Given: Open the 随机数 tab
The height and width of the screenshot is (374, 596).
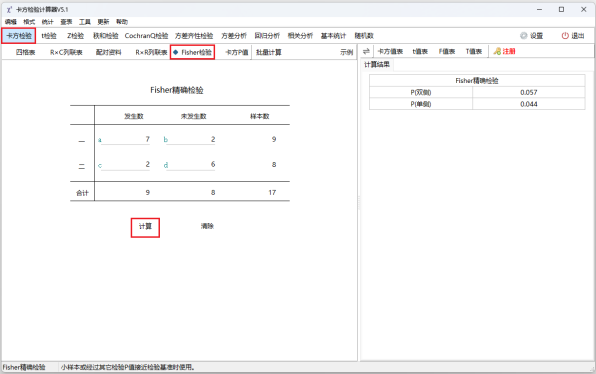Looking at the screenshot, I should [x=364, y=36].
